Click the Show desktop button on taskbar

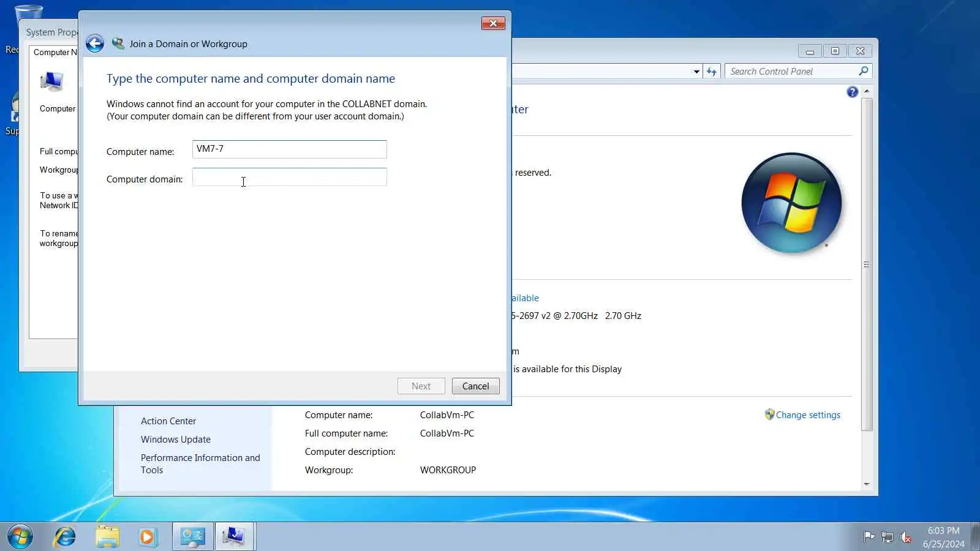point(975,537)
